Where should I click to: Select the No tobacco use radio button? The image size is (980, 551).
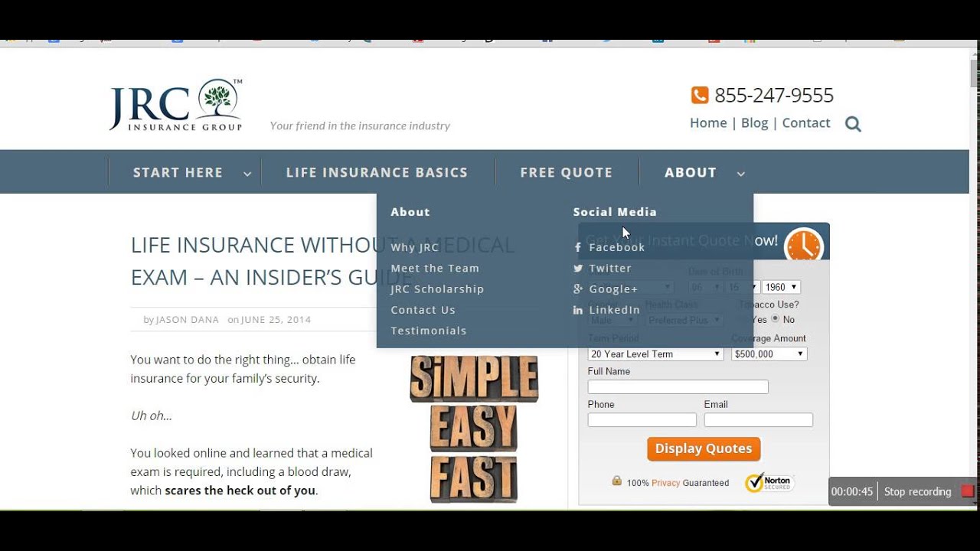(776, 319)
